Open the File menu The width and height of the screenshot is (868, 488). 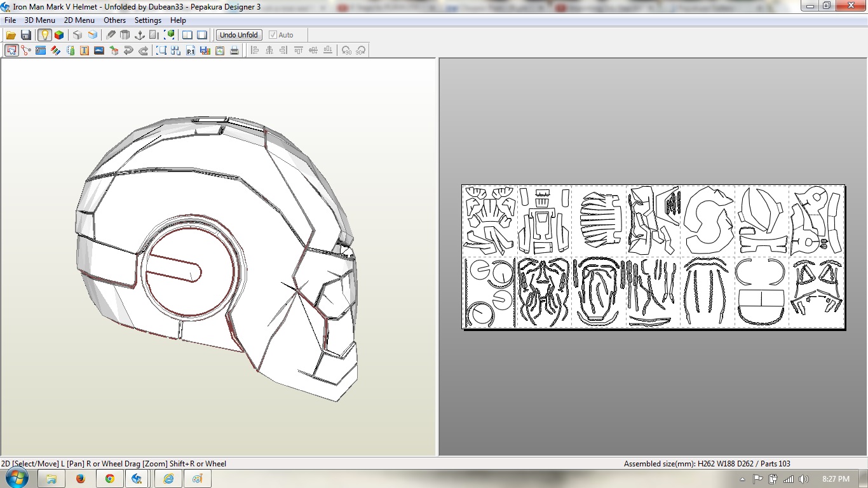point(10,20)
